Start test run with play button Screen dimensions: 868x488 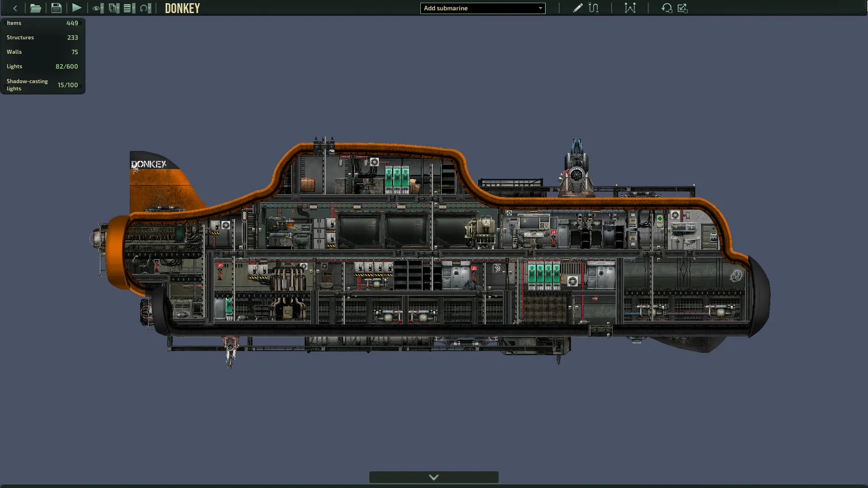coord(76,8)
